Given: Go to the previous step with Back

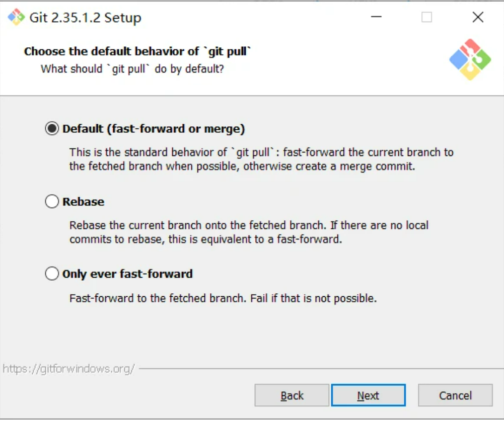Looking at the screenshot, I should (x=292, y=396).
